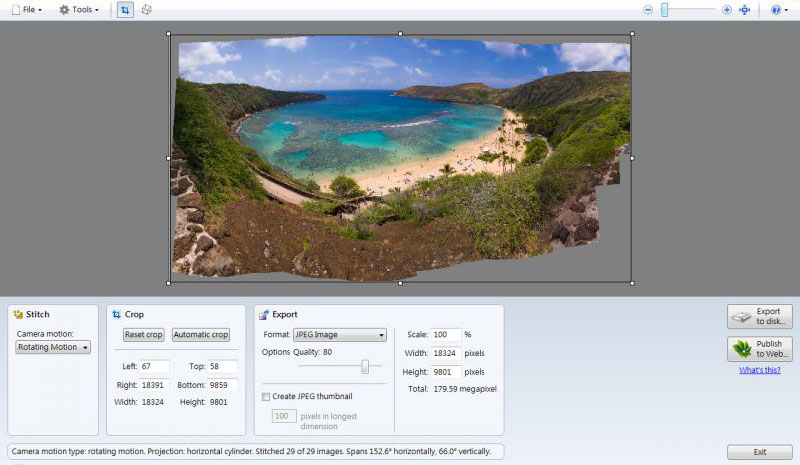Open the File menu

[27, 10]
